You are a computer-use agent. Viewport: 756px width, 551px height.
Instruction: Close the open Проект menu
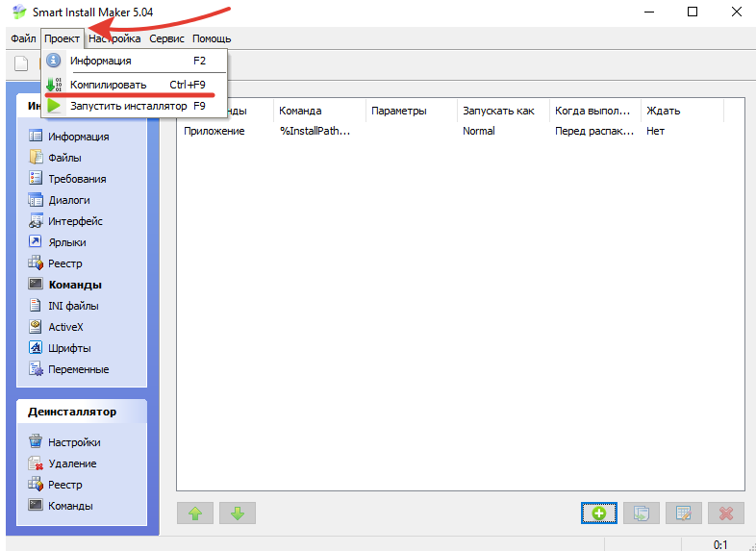63,38
